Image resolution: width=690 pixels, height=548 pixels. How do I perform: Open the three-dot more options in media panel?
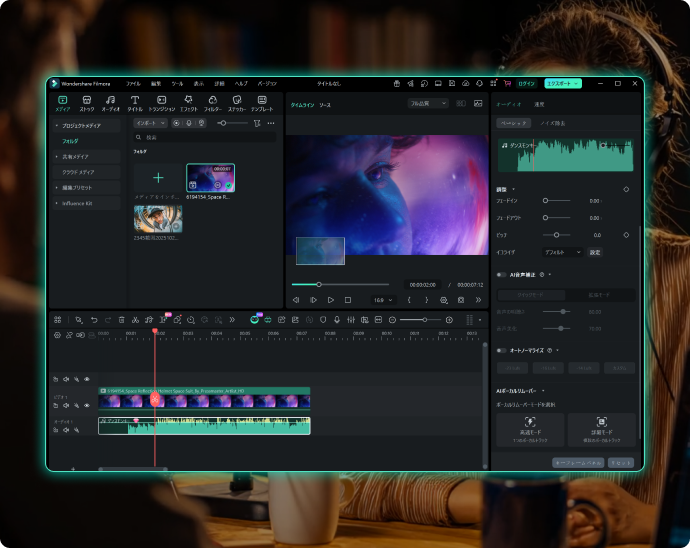pos(271,123)
